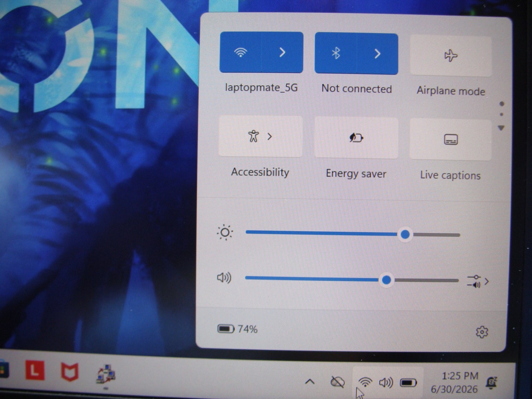The image size is (532, 399).
Task: Click the laptopmate_5G network label
Action: 261,88
